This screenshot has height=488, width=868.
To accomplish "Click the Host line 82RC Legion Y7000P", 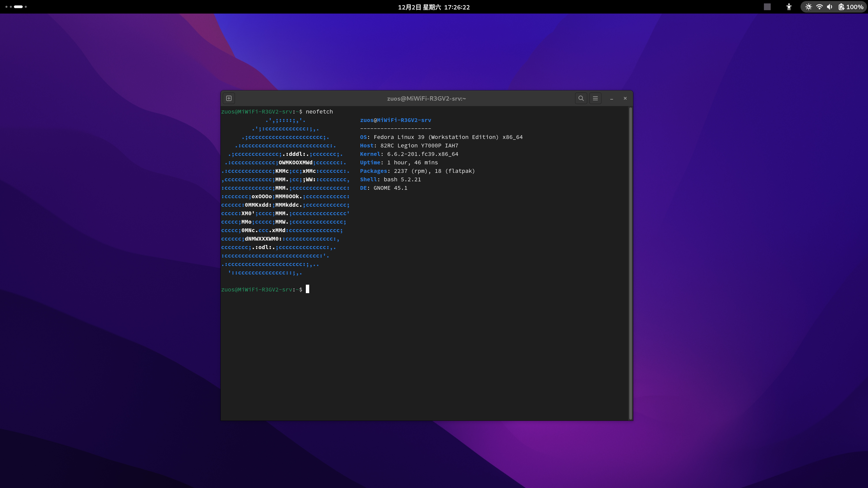I will coord(409,145).
